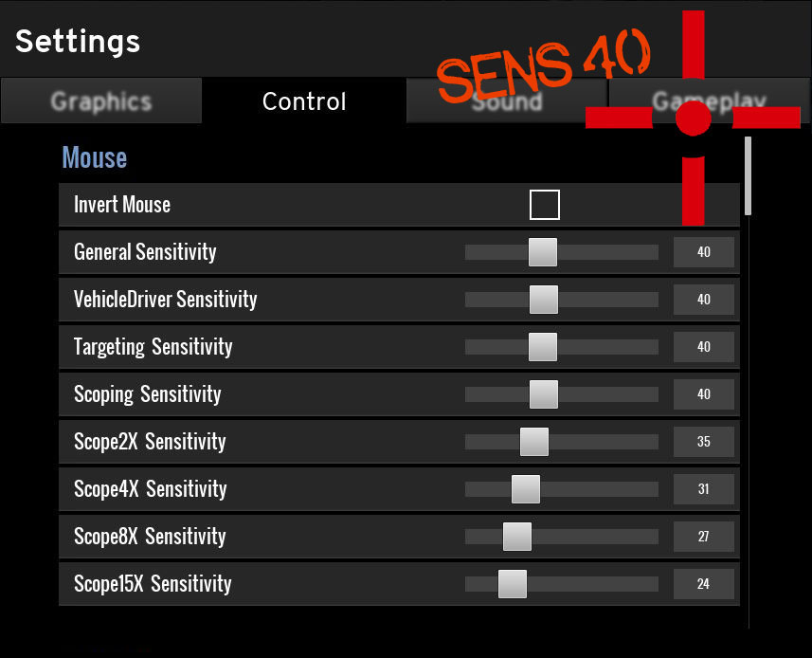Select the Scope2X Sensitivity value field showing 35

tap(703, 442)
